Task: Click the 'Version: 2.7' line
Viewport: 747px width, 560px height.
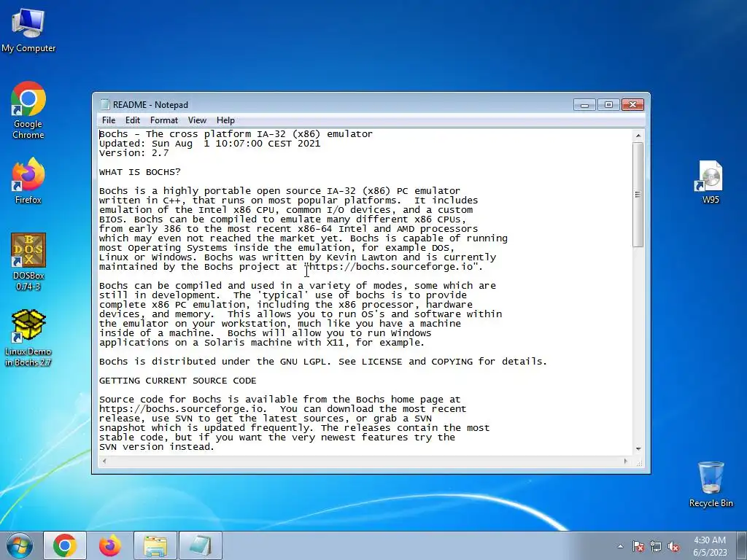Action: [134, 153]
